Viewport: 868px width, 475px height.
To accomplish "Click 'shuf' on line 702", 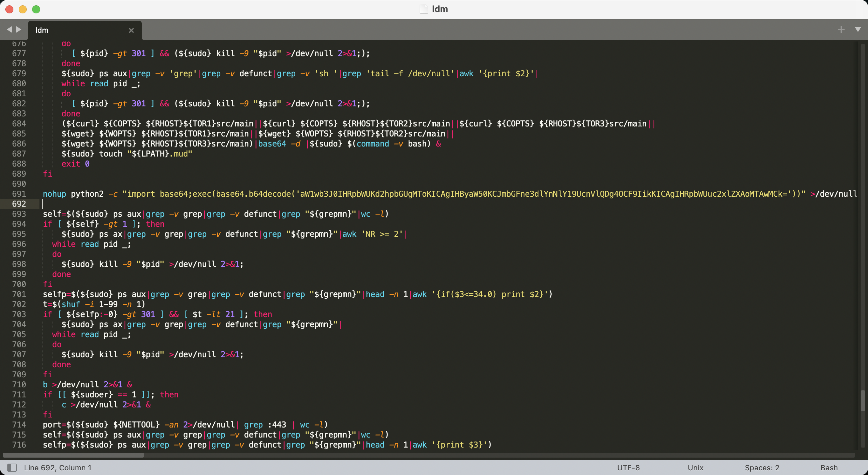I will [71, 304].
